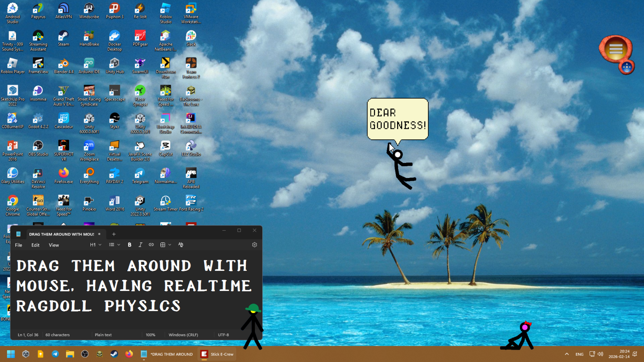Click the Telegram icon in the taskbar
644x362 pixels.
tap(55, 354)
